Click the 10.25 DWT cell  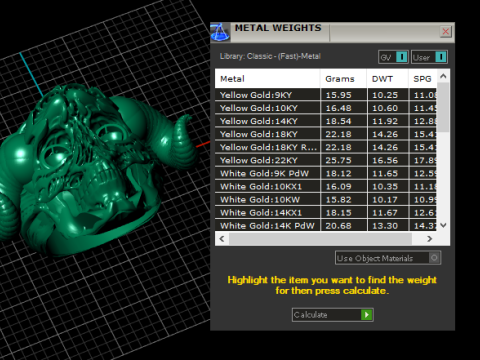coord(388,95)
